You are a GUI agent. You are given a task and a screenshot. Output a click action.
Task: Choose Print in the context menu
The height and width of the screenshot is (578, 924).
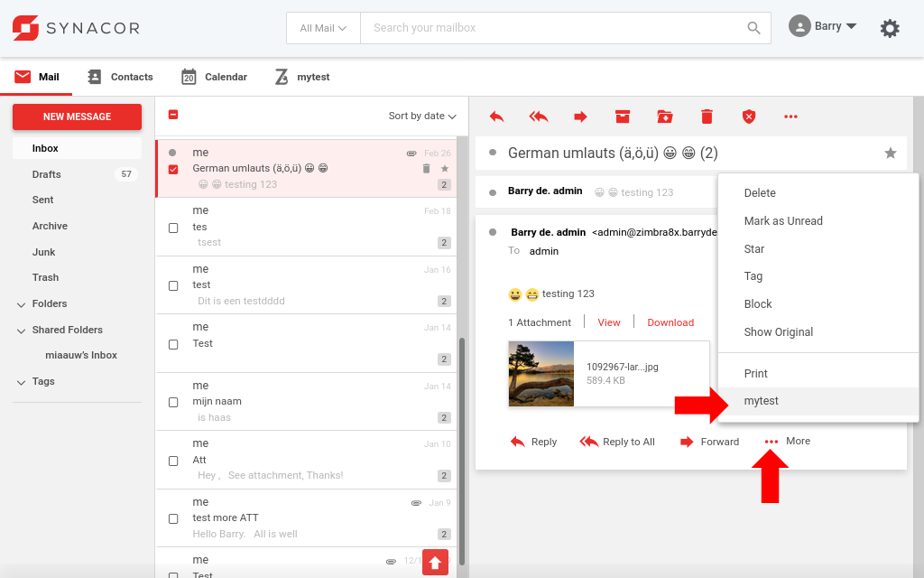pyautogui.click(x=818, y=373)
